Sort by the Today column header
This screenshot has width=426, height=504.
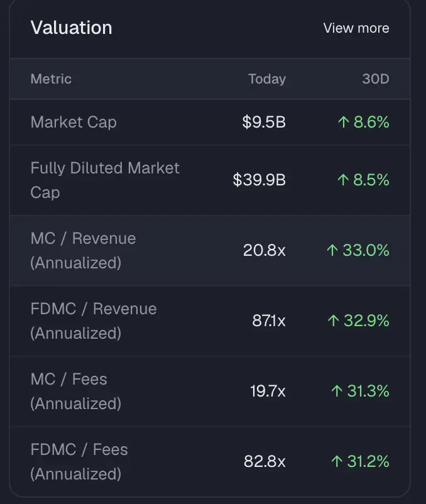coord(266,79)
